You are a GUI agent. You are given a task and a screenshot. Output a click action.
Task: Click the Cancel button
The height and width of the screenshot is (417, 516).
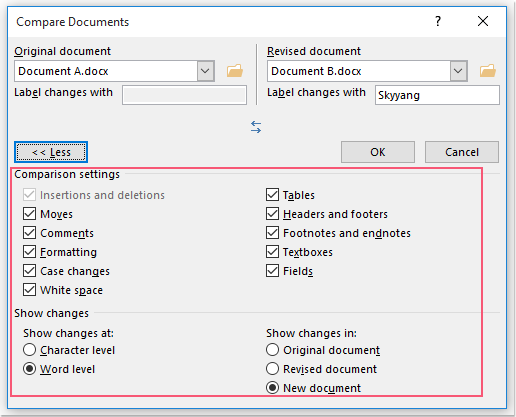[x=462, y=152]
